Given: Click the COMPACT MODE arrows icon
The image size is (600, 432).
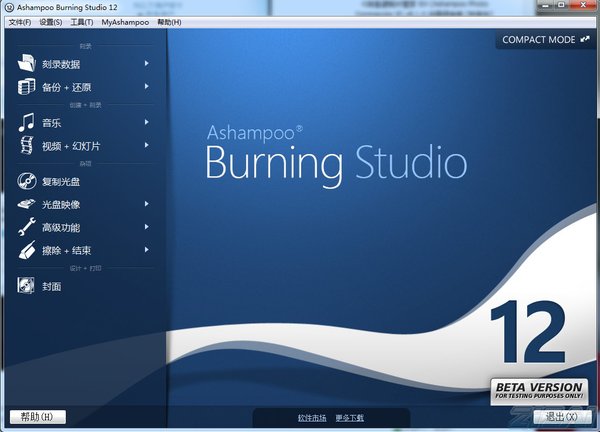Looking at the screenshot, I should tap(585, 39).
